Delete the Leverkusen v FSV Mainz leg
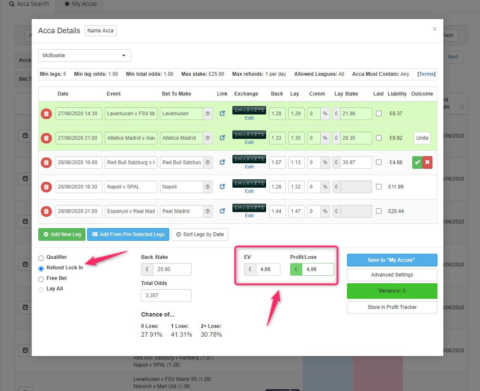This screenshot has height=391, width=480. 46,114
